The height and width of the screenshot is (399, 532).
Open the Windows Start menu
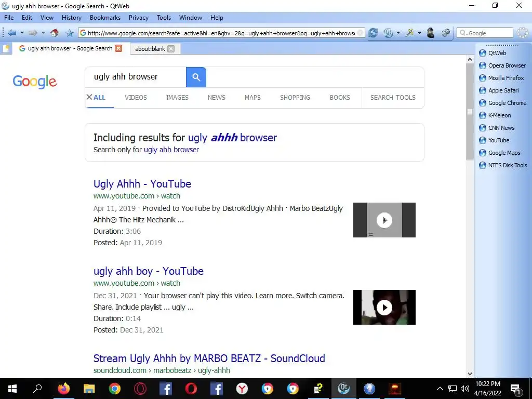pos(12,389)
